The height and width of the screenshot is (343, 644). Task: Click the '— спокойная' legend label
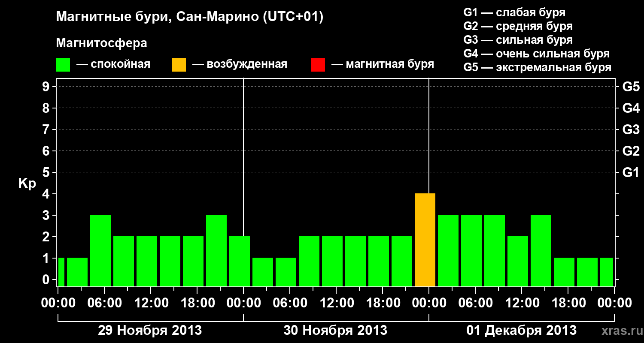113,65
